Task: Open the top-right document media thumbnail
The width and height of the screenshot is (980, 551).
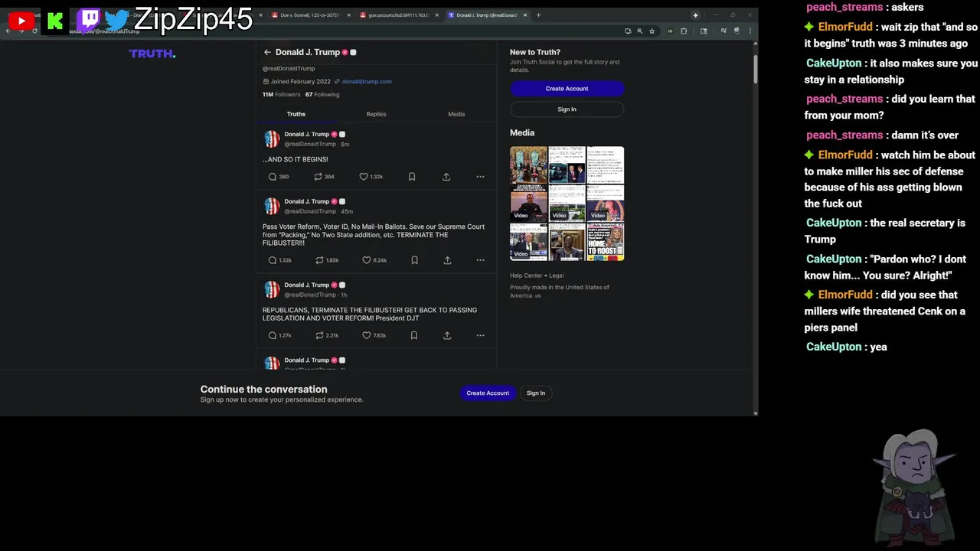Action: [606, 165]
